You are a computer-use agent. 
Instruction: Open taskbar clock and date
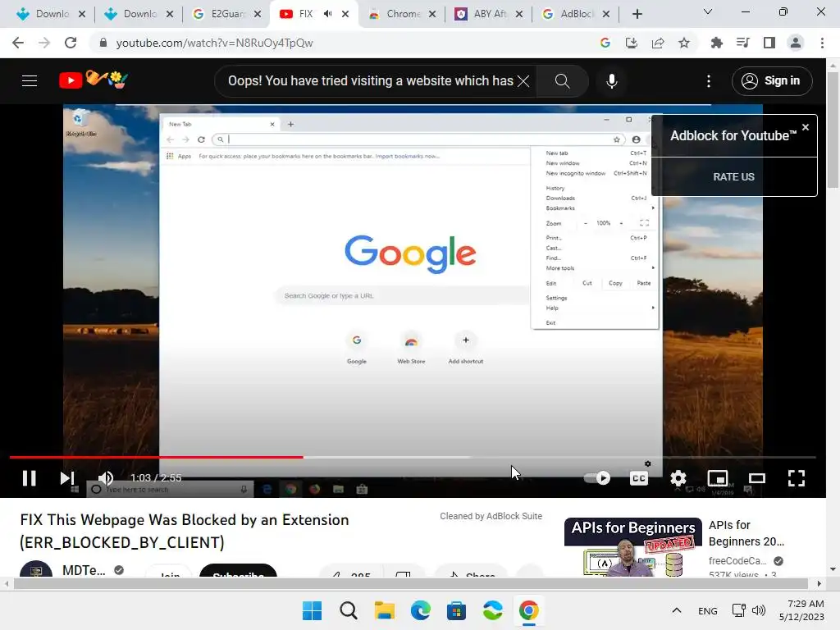(801, 610)
